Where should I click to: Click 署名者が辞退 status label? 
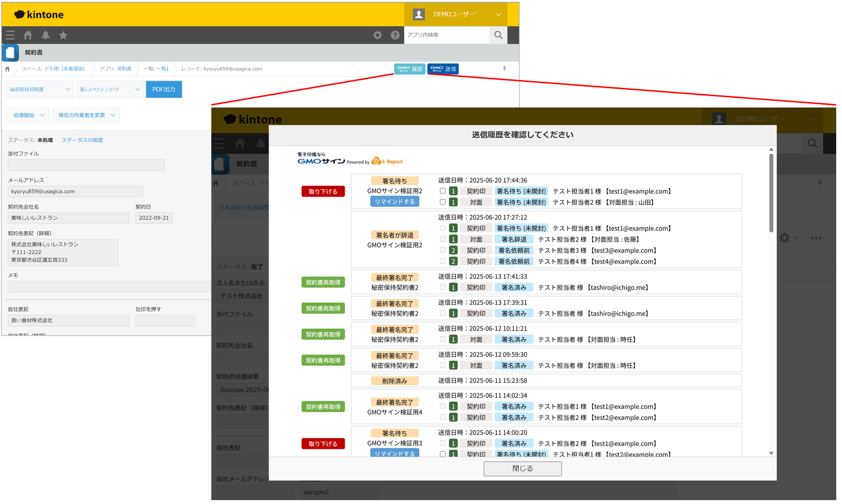coord(395,235)
